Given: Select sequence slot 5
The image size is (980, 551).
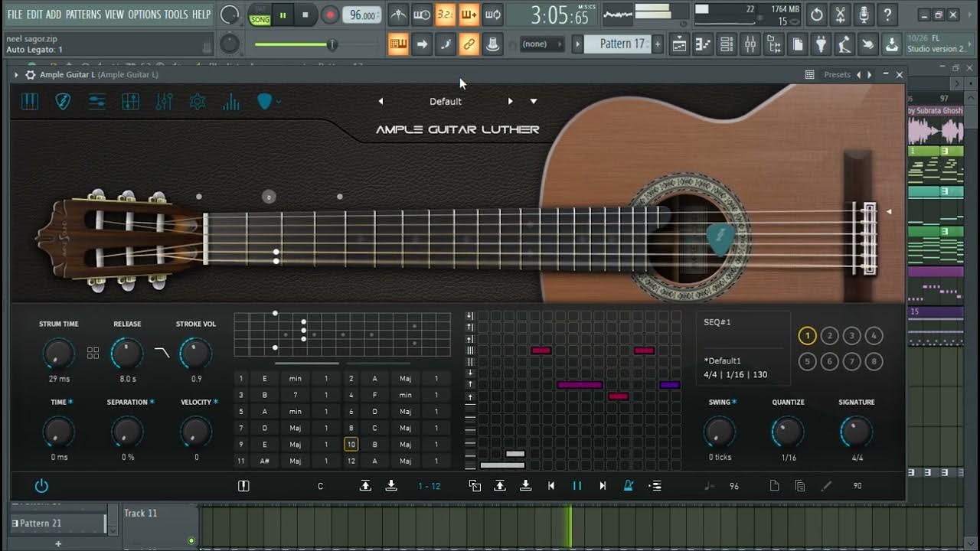Looking at the screenshot, I should pos(807,361).
